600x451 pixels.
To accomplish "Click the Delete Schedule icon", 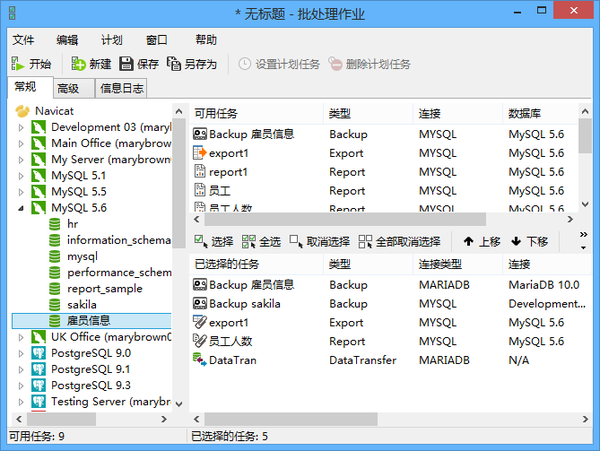I will click(x=335, y=63).
